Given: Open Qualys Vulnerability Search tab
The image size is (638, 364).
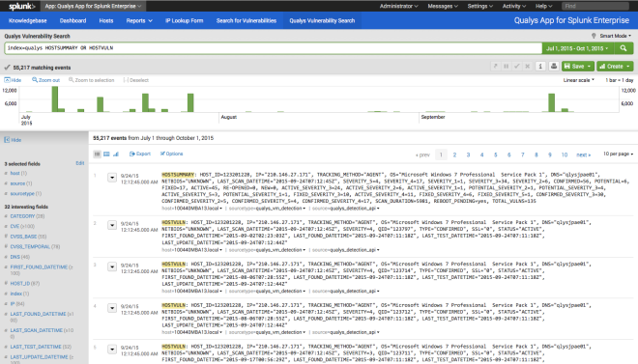Looking at the screenshot, I should pos(322,20).
